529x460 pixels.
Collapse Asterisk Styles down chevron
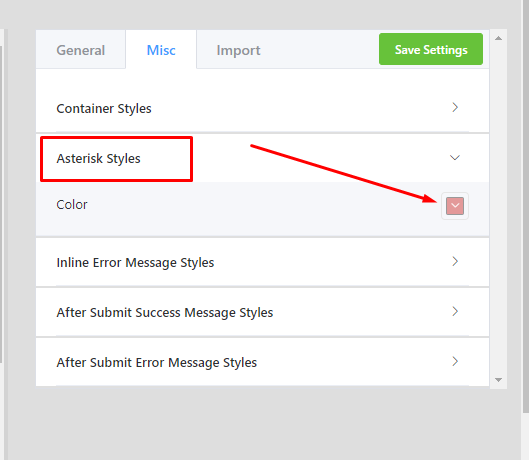(x=455, y=158)
